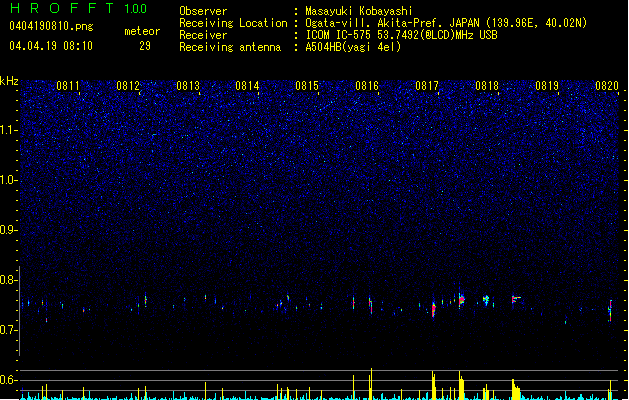The image size is (629, 400).
Task: Click the meteor count value 29
Action: (x=145, y=46)
